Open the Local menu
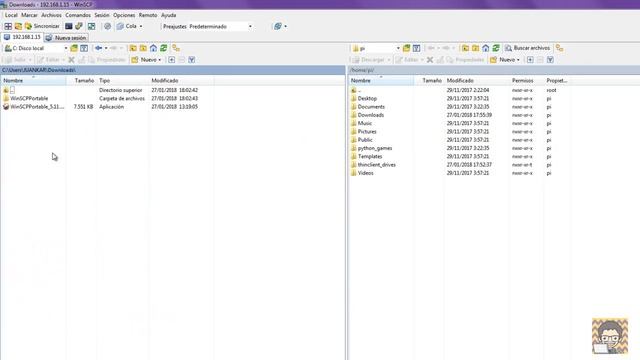 pyautogui.click(x=11, y=15)
